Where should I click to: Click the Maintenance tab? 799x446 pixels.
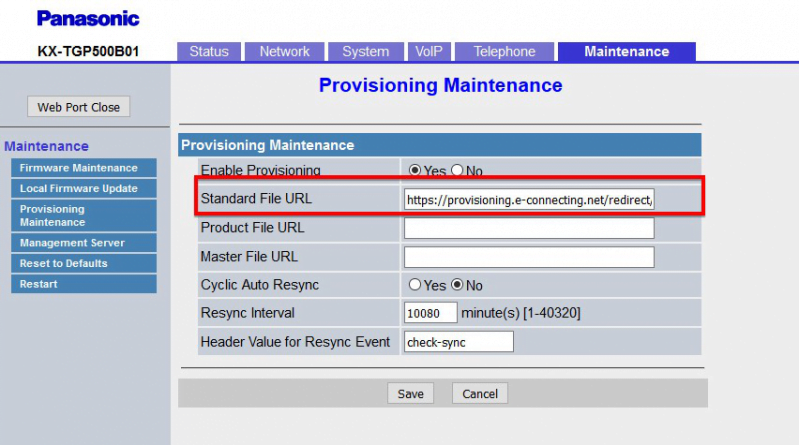(627, 51)
